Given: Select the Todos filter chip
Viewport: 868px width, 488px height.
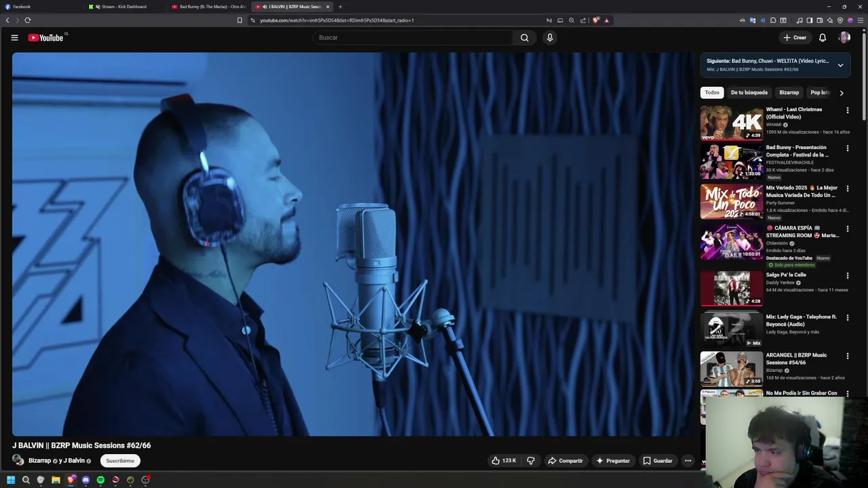Looking at the screenshot, I should point(712,93).
